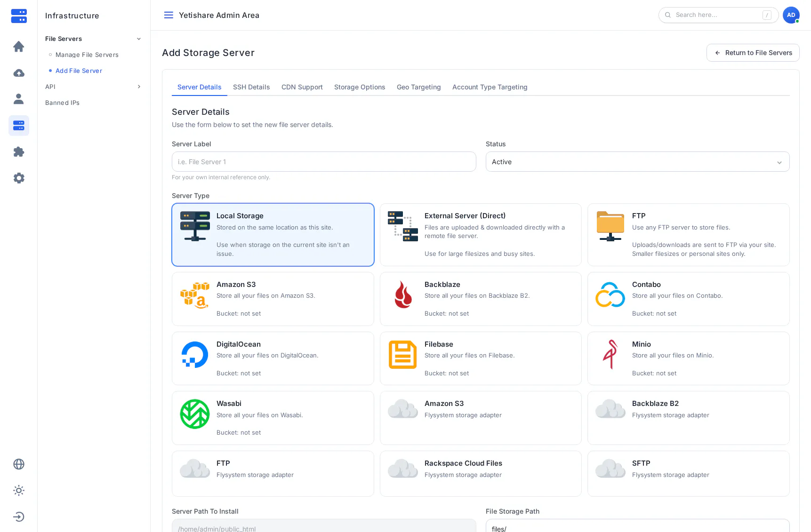Screen dimensions: 811x532
Task: Click 'For your own internal reference only.' hint
Action: point(221,177)
